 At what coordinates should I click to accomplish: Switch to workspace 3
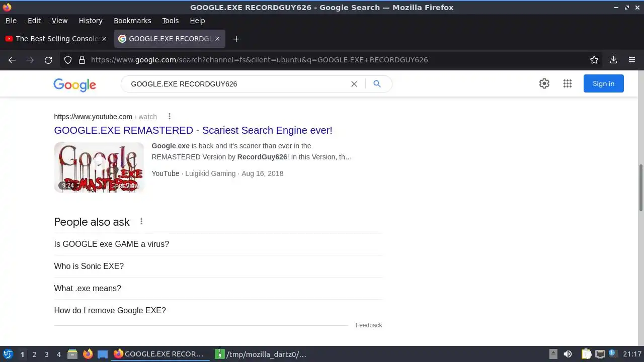pyautogui.click(x=46, y=354)
